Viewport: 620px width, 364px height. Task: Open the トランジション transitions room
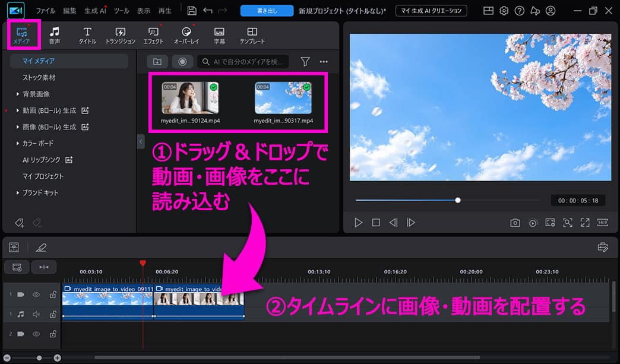(120, 35)
